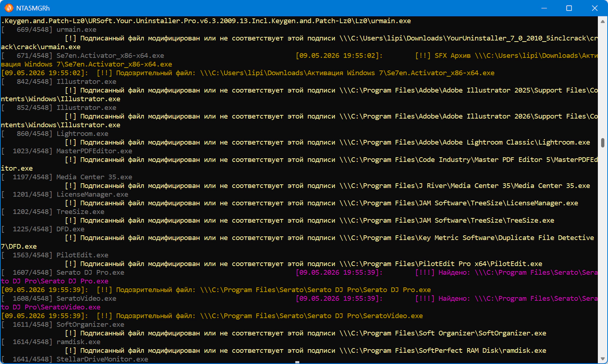Click the '1607/4548] Serato DJ Pro.exe' line
This screenshot has height=364, width=608.
tap(63, 273)
